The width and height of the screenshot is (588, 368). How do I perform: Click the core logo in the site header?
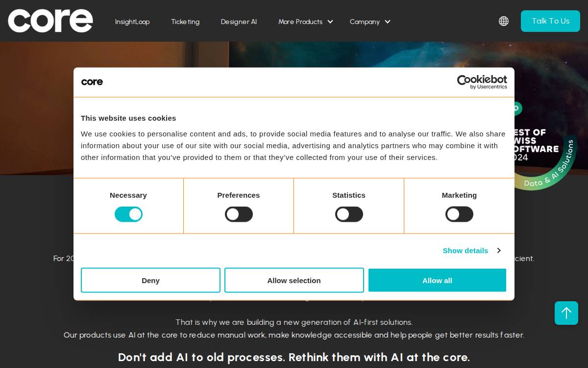(50, 21)
